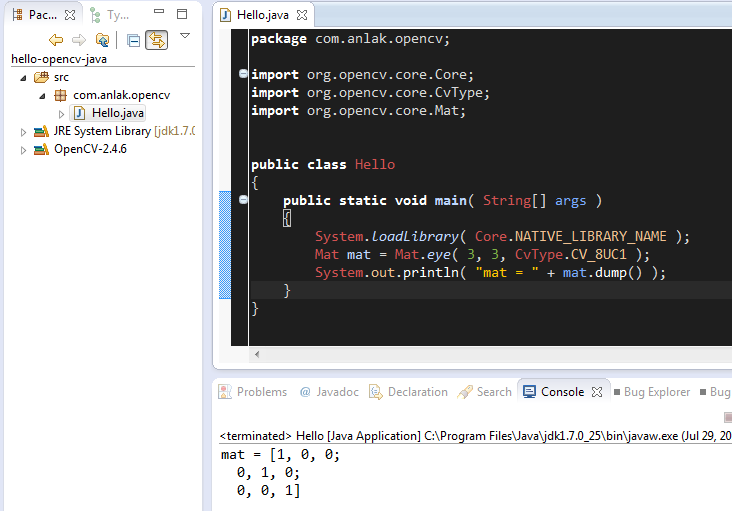732x511 pixels.
Task: Select Hello.java in the package tree
Action: [117, 113]
